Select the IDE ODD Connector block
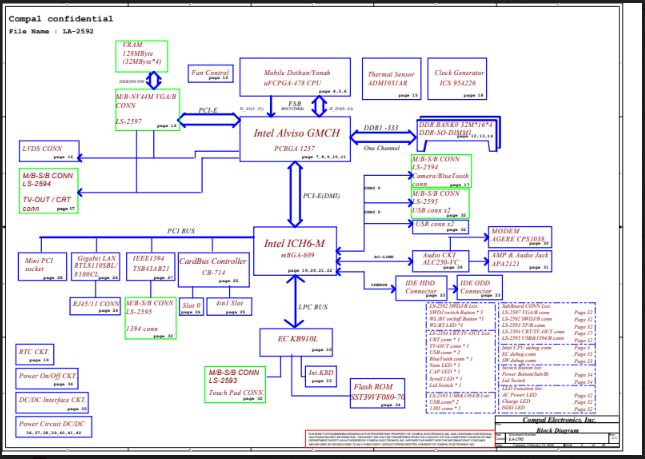This screenshot has height=459, width=645. [x=480, y=287]
